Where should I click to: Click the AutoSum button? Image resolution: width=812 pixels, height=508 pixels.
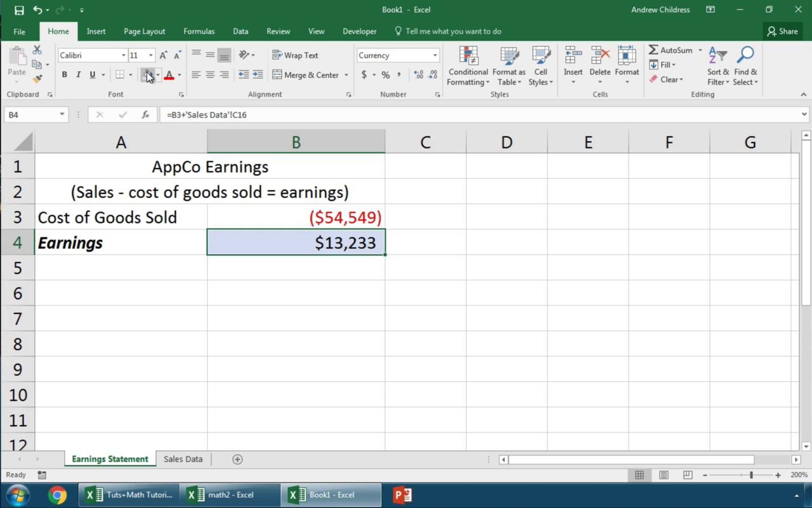[671, 50]
